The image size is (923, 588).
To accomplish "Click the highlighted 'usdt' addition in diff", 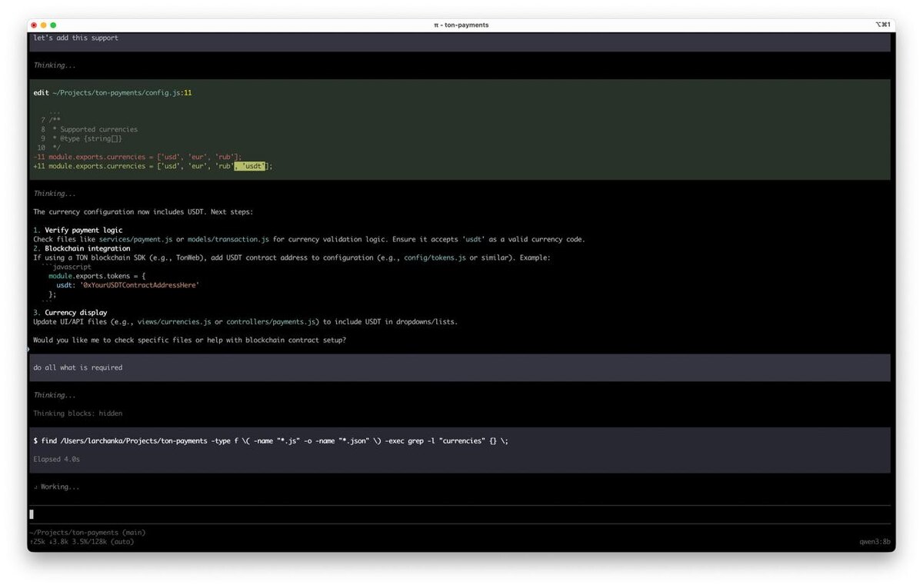I will (x=250, y=166).
